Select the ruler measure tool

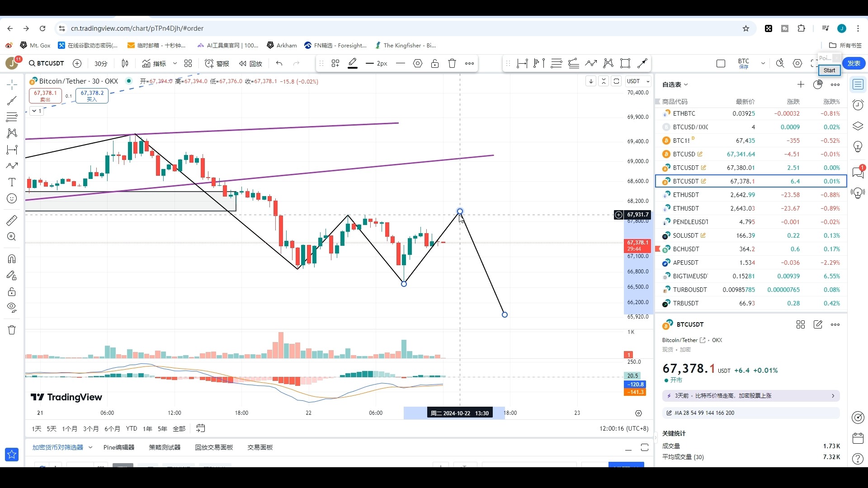coord(12,220)
